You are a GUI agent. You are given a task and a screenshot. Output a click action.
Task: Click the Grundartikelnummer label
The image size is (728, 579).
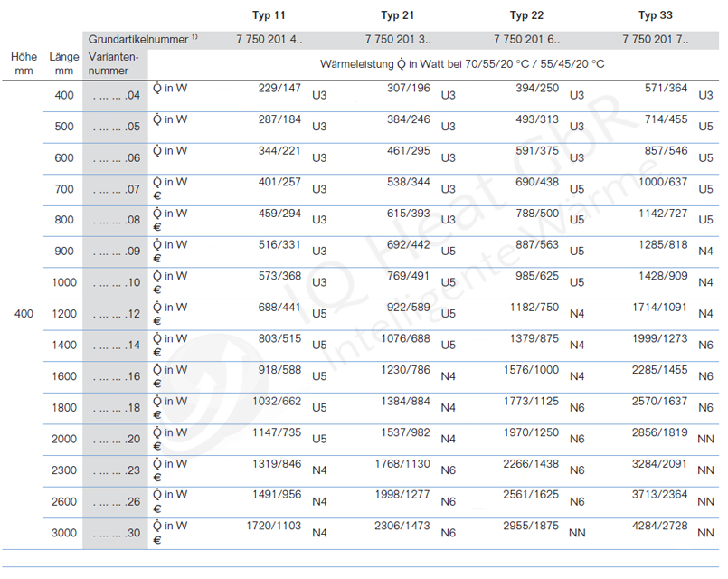(139, 40)
